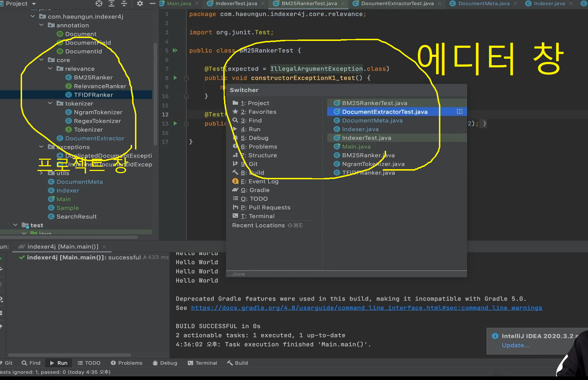This screenshot has width=588, height=380.
Task: Click the Collapse All icon in Project toolbar
Action: tap(124, 3)
